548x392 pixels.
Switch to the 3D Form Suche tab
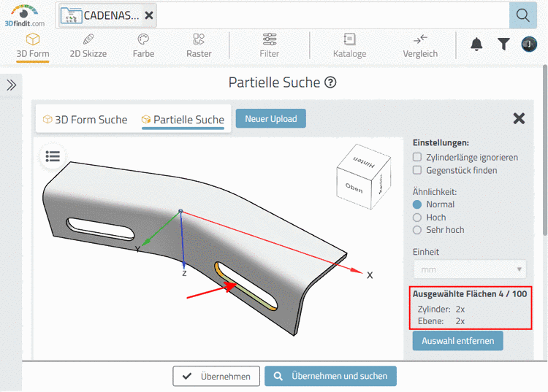(x=85, y=120)
